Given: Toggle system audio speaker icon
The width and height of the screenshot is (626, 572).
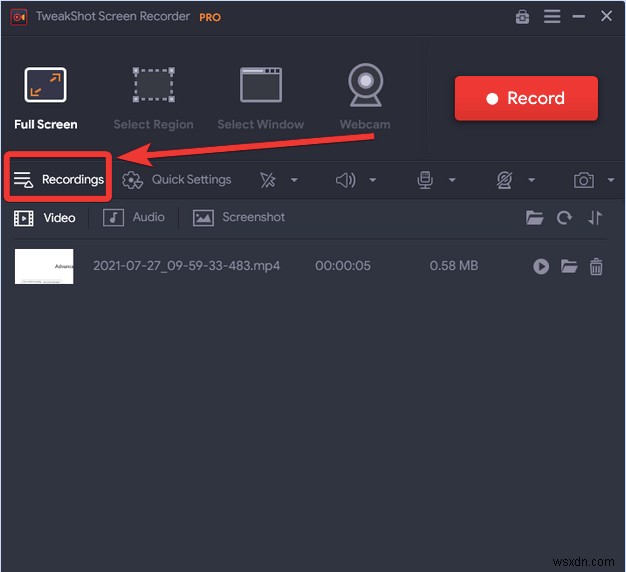Looking at the screenshot, I should click(345, 180).
